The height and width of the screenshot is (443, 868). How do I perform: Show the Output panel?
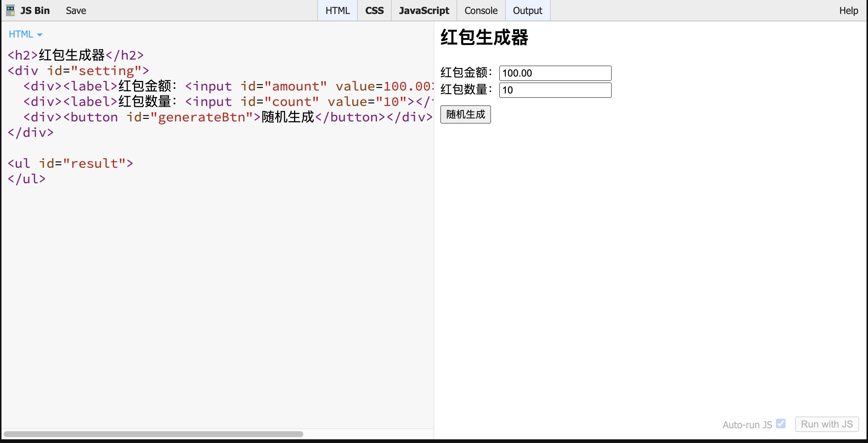pos(527,10)
